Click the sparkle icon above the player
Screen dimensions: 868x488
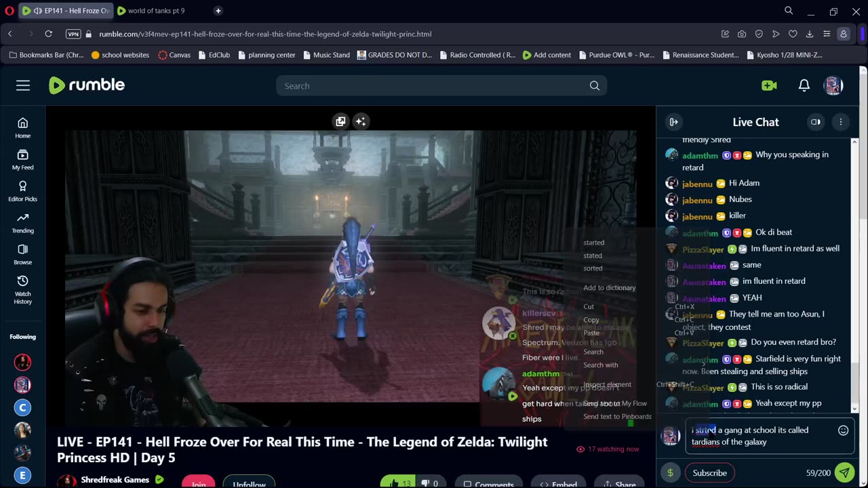[x=360, y=121]
